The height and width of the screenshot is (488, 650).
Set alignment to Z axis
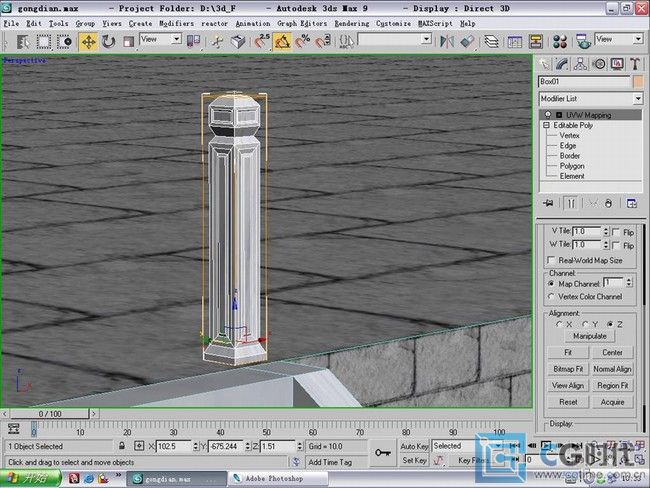[x=610, y=324]
